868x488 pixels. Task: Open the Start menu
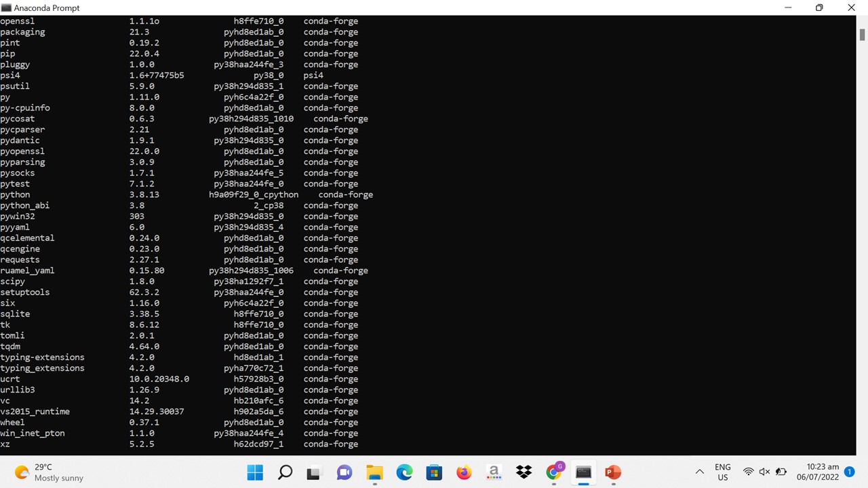coord(255,472)
